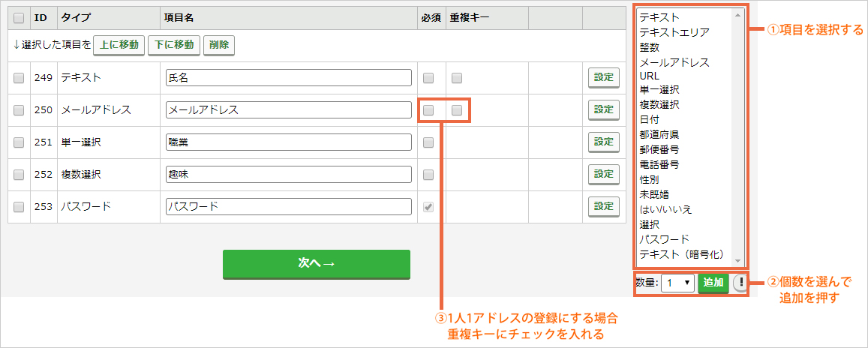Check 必須 for the 職業 row
This screenshot has height=348, width=868.
pyautogui.click(x=428, y=142)
